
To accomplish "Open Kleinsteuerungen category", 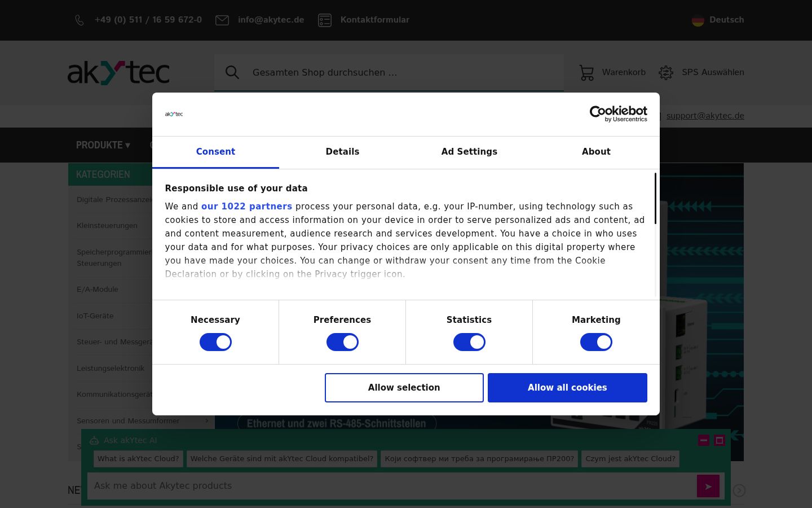I will [107, 225].
